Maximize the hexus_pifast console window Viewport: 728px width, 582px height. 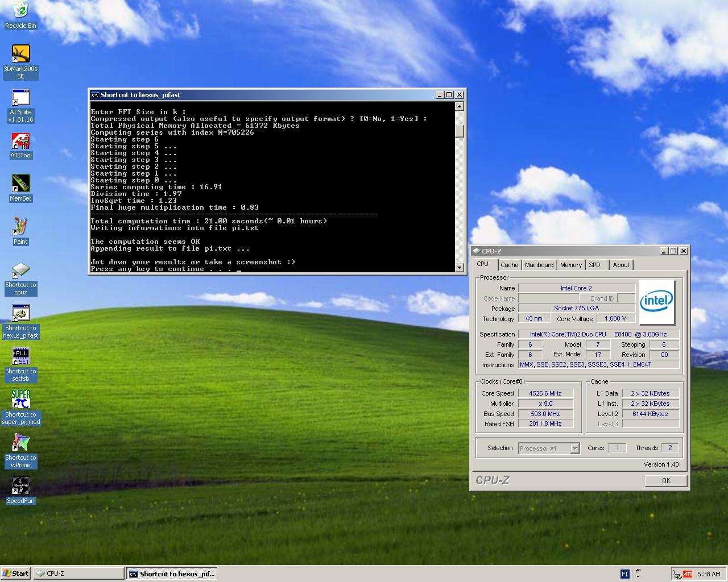tap(449, 95)
